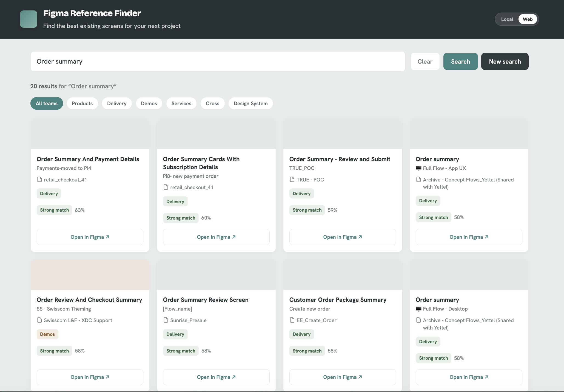
Task: Click file icon beside retail_checkout_41 in Payment Details card
Action: tap(39, 180)
